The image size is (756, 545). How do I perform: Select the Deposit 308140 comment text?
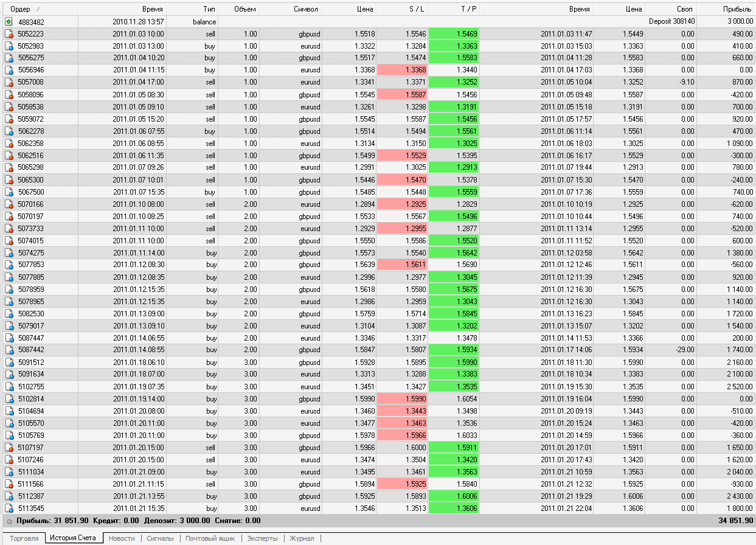coord(671,21)
